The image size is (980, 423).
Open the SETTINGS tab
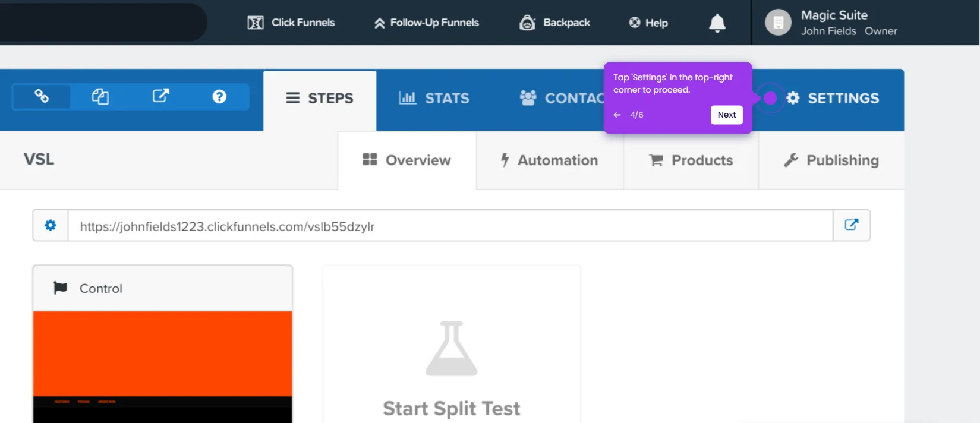[x=833, y=99]
